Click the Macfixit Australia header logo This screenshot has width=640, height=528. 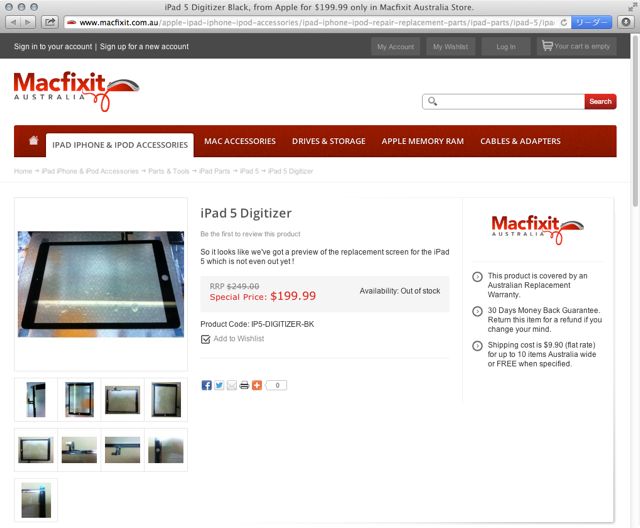[76, 91]
